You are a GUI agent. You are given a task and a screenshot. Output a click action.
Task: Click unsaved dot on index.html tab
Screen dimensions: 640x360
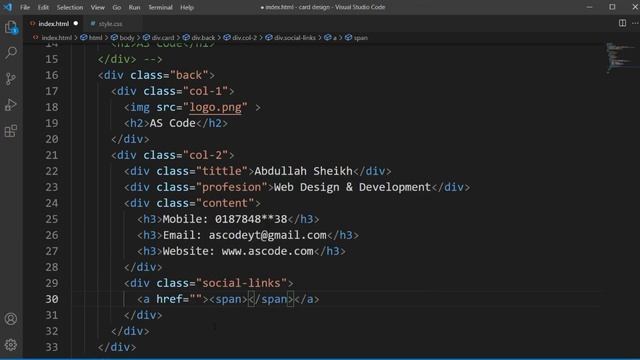point(76,24)
